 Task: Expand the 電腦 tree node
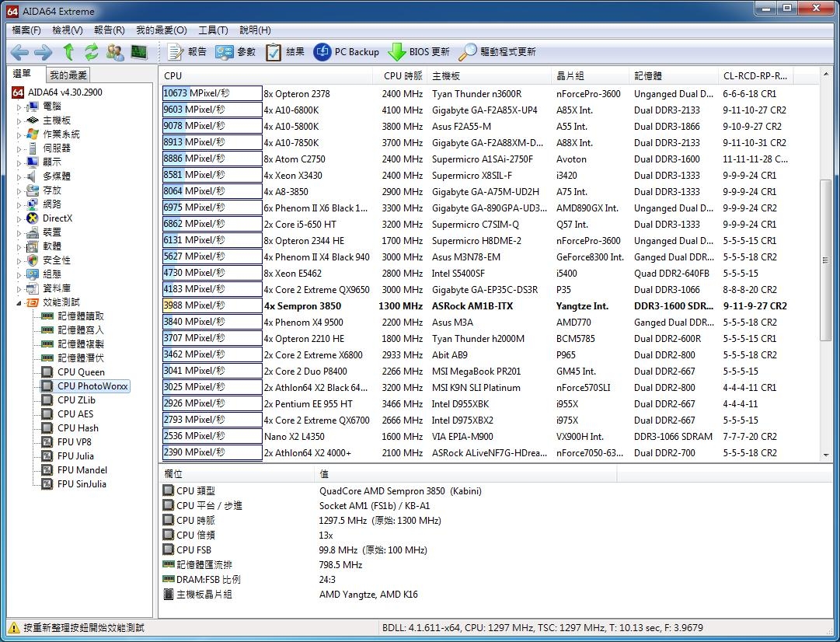click(x=19, y=106)
